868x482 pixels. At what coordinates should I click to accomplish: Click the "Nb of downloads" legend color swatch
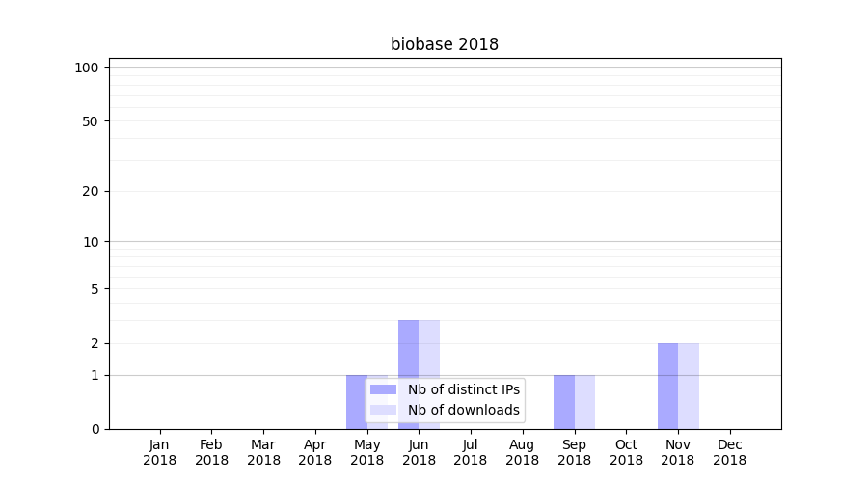pyautogui.click(x=383, y=410)
